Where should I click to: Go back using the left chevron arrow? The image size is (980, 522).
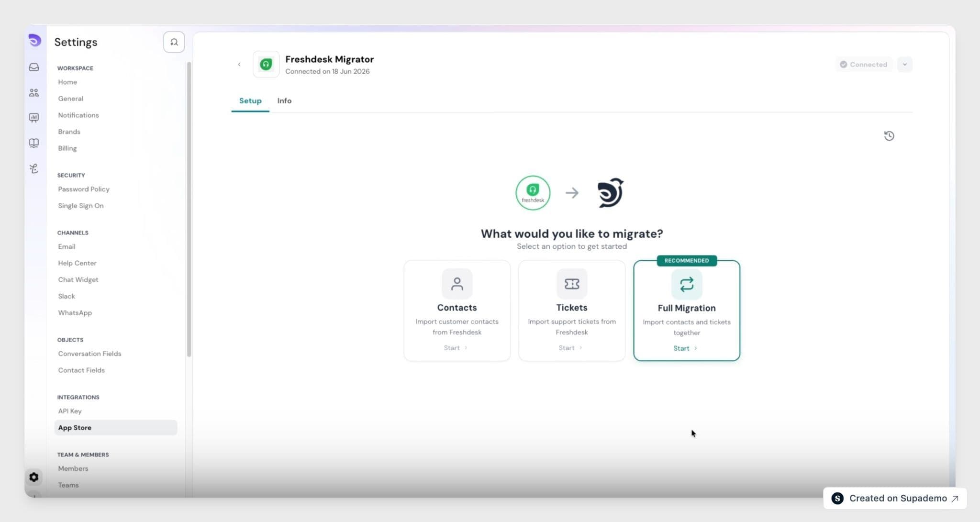239,64
